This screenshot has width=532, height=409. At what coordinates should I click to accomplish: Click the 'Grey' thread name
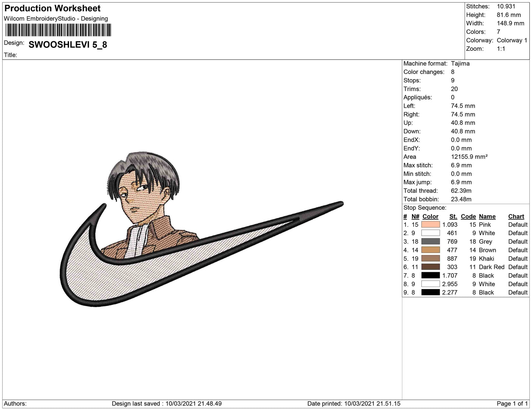(486, 242)
